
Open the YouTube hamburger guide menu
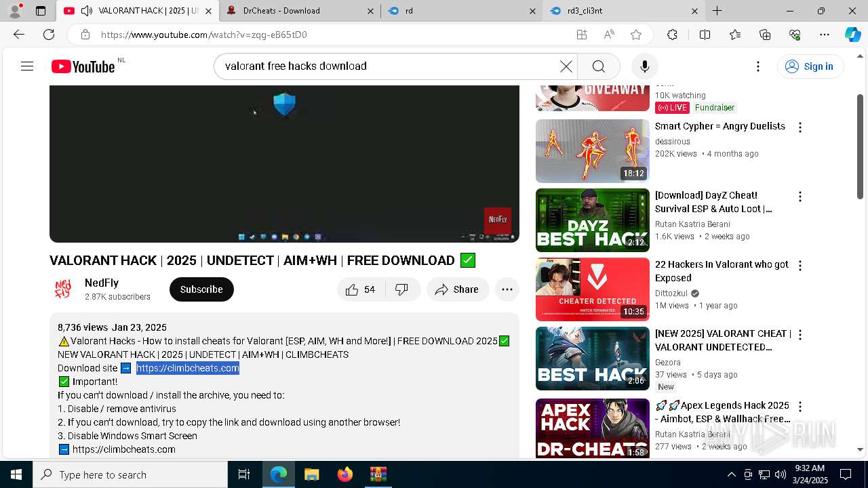tap(27, 66)
